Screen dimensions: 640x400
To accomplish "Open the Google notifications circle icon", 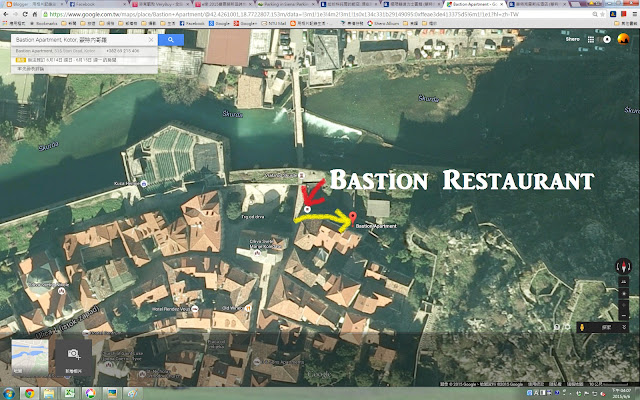I will tap(607, 39).
